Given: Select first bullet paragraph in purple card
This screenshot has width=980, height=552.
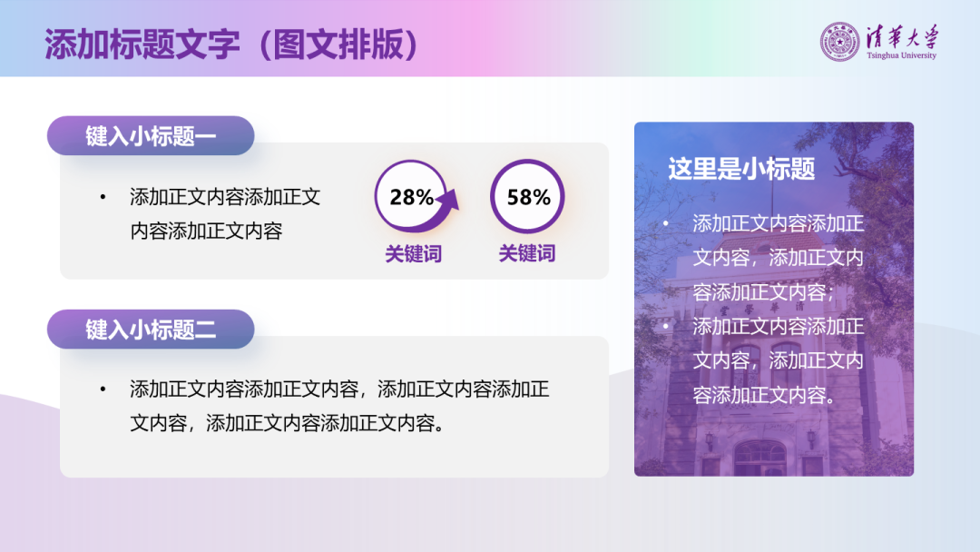Looking at the screenshot, I should click(778, 258).
